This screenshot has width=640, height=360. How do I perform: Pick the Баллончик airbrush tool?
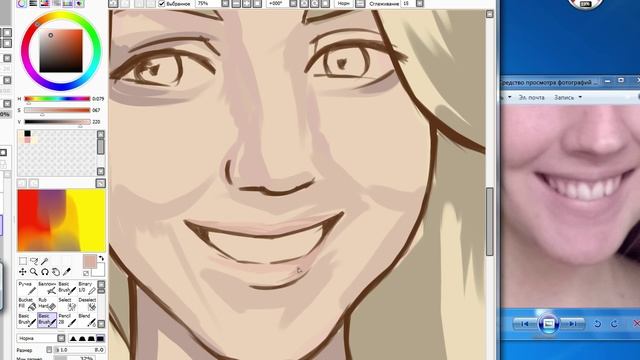[47, 287]
